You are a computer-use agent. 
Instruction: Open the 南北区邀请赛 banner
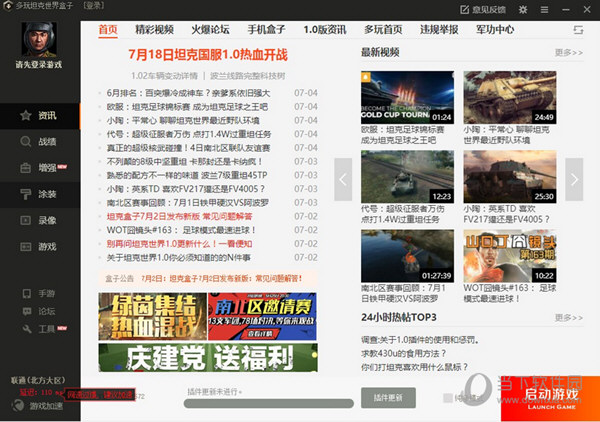(262, 316)
